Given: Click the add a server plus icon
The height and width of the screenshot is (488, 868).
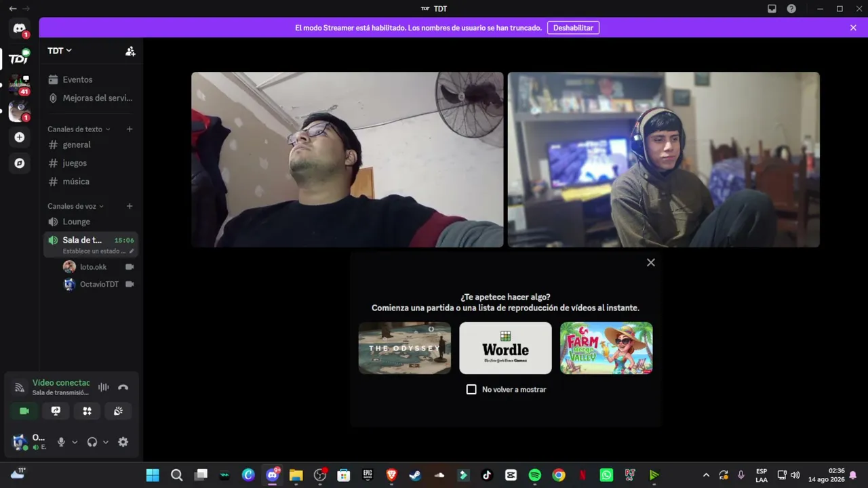Looking at the screenshot, I should point(19,138).
